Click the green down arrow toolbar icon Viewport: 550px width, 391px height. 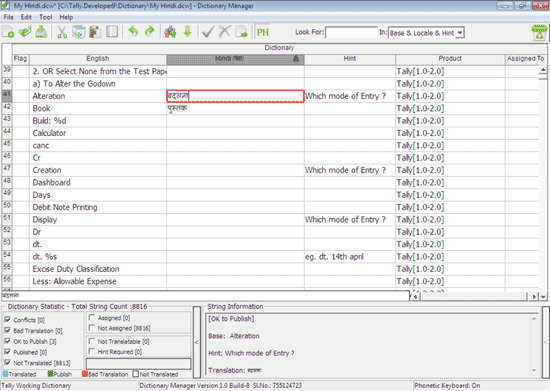click(188, 32)
